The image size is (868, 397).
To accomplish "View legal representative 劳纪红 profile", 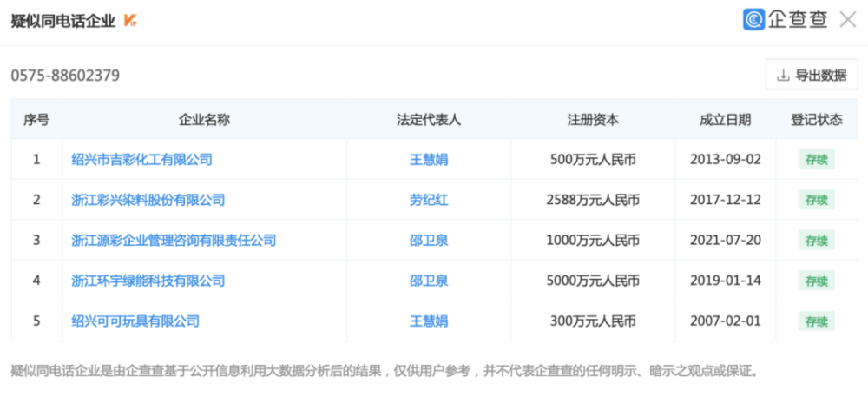I will point(429,200).
